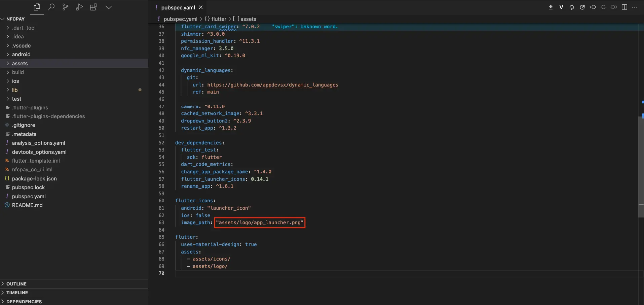644x305 pixels.
Task: Expand the lib folder
Action: tap(15, 90)
